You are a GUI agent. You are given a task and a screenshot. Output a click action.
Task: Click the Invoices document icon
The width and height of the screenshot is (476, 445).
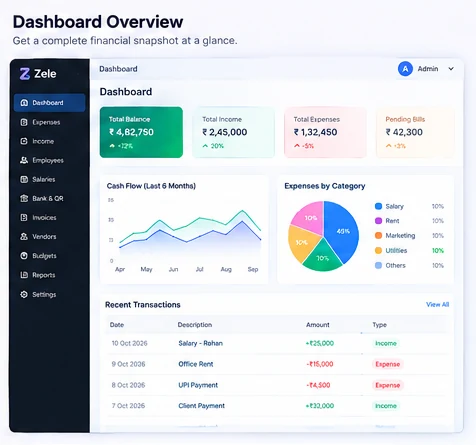(x=24, y=218)
